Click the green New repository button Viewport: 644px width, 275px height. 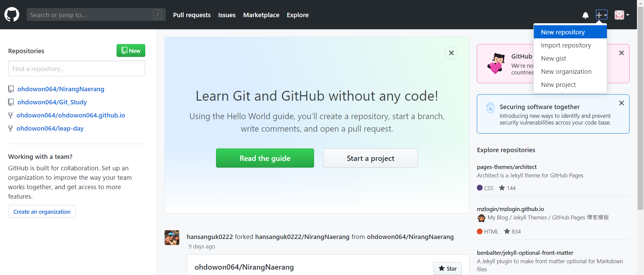[x=131, y=50]
